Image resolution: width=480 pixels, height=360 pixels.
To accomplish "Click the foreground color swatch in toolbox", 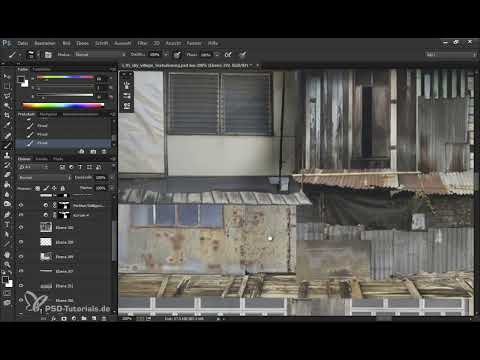I will 5,280.
